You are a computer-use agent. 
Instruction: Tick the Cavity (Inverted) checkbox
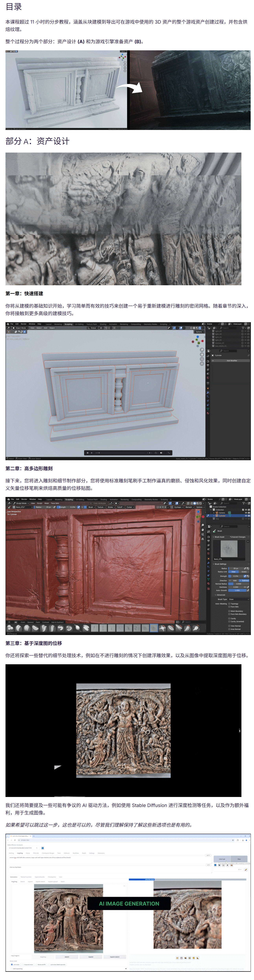pos(229,622)
